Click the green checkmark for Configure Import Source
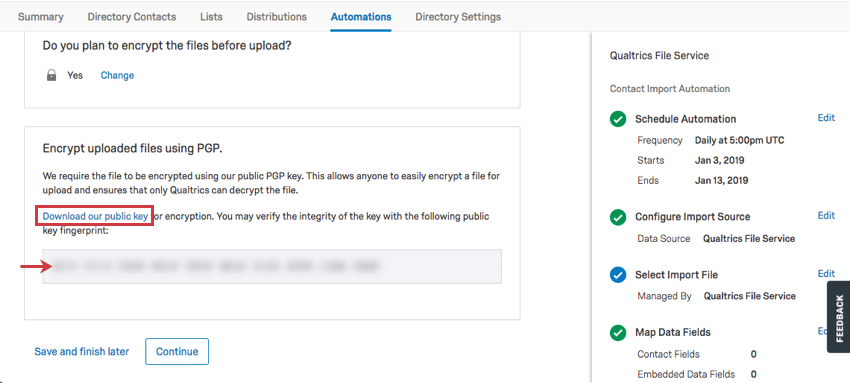This screenshot has width=850, height=383. 618,217
